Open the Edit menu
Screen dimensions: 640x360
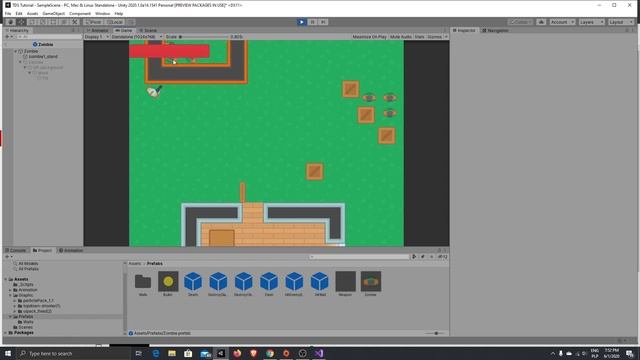19,13
